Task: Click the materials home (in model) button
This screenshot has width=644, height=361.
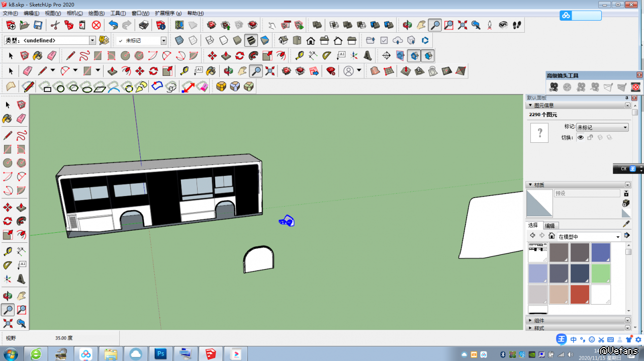Action: point(551,236)
